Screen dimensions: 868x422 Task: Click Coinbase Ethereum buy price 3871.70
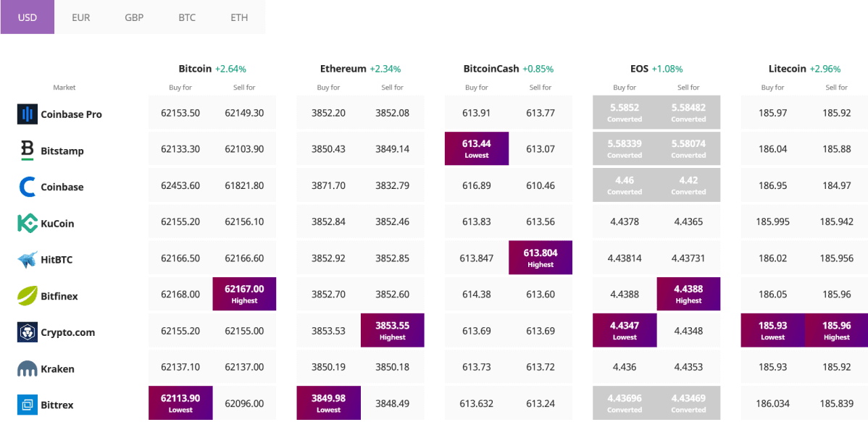pos(329,186)
